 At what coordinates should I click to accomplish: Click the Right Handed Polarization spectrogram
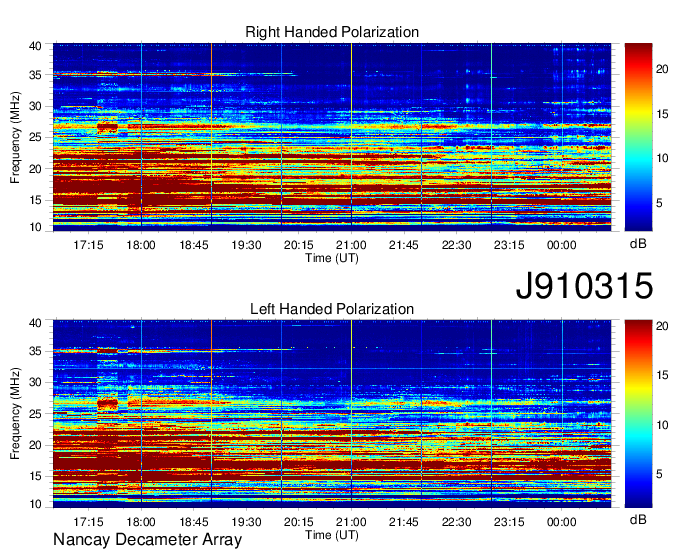(x=332, y=137)
